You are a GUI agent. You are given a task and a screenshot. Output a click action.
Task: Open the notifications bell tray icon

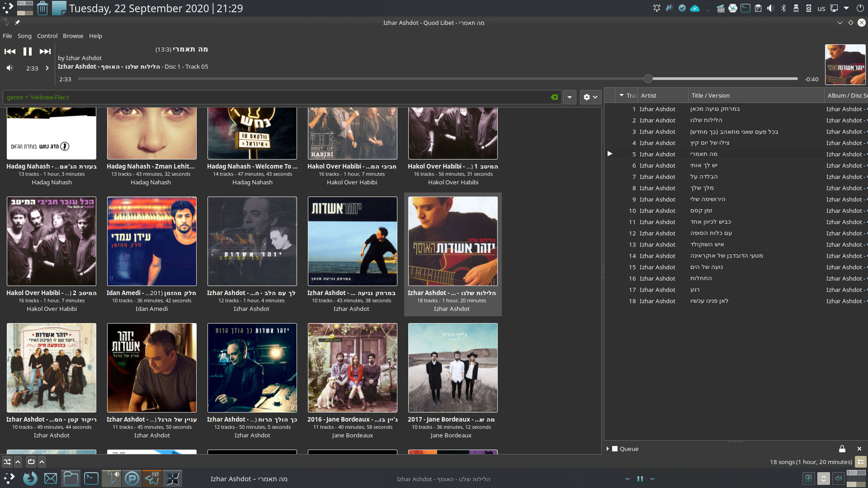[x=657, y=8]
